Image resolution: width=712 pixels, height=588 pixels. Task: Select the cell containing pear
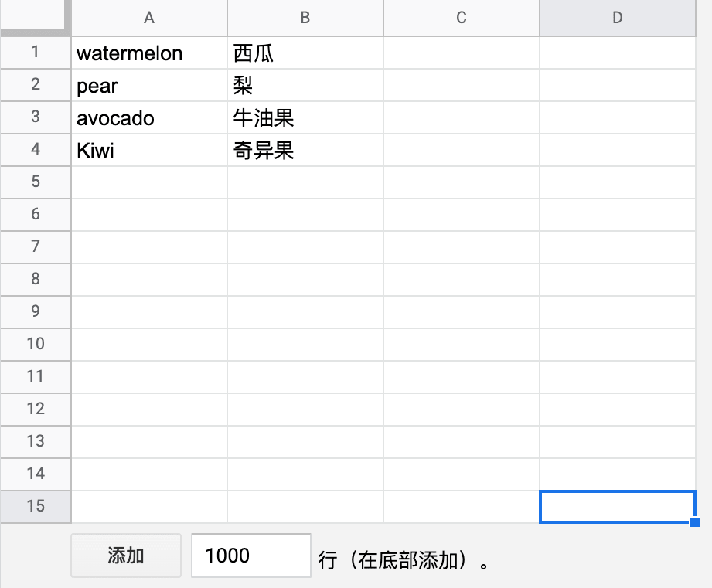click(149, 85)
